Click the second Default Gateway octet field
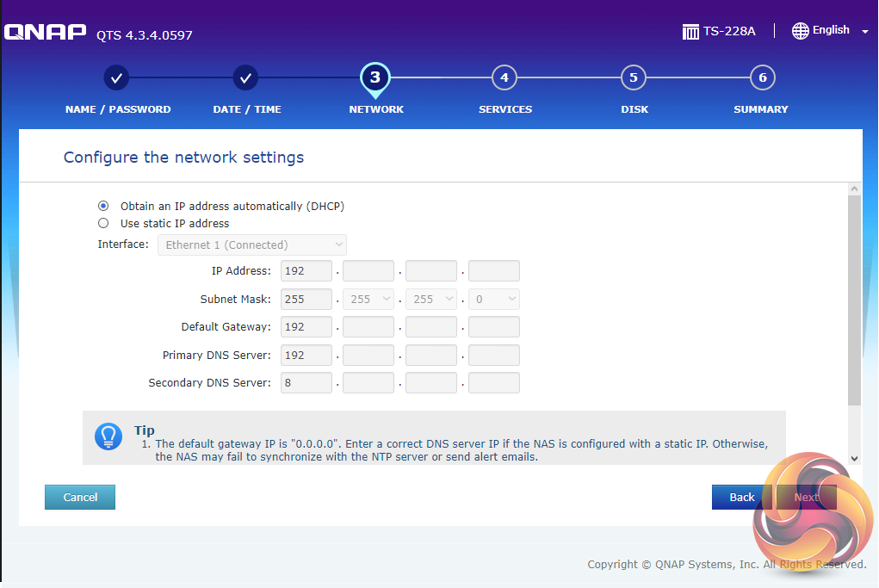This screenshot has height=588, width=879. pos(368,327)
